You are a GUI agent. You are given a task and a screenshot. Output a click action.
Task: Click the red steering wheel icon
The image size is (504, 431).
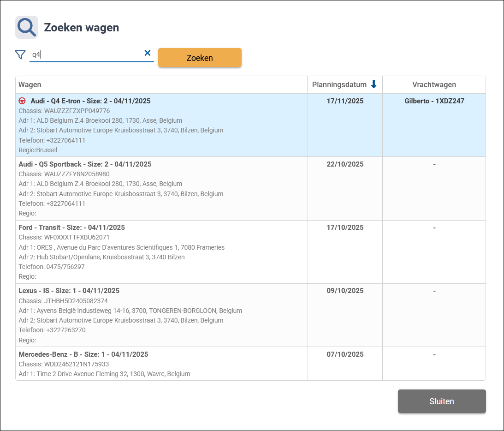click(x=22, y=101)
